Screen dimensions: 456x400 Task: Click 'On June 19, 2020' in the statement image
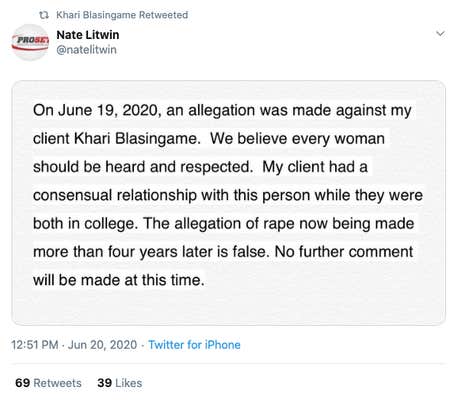click(x=95, y=110)
